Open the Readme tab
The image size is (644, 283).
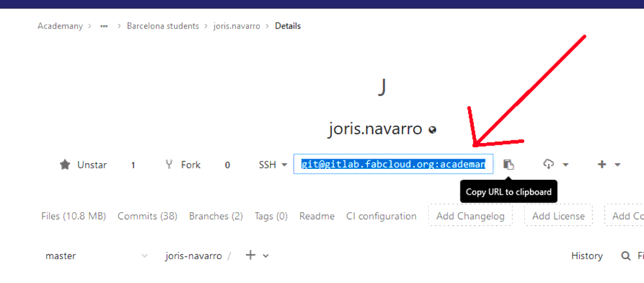(317, 216)
